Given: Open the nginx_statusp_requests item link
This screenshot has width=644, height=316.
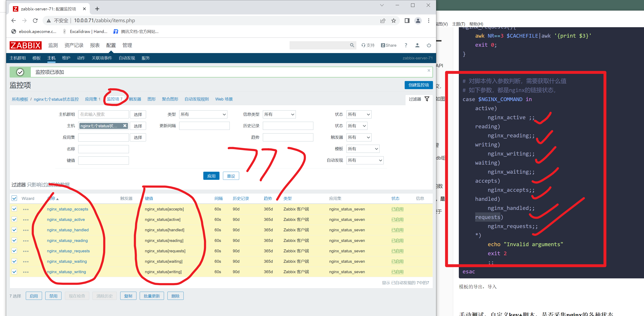Looking at the screenshot, I should click(68, 251).
